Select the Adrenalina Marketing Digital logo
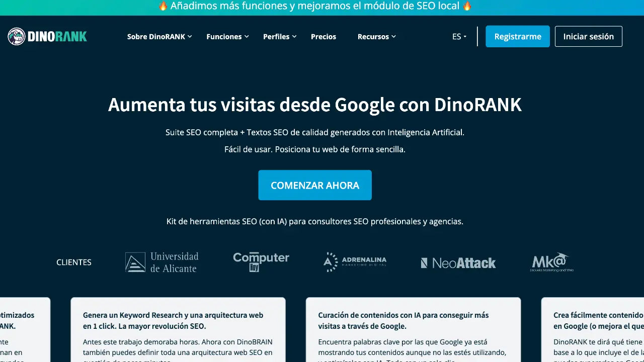The height and width of the screenshot is (362, 644). click(x=355, y=261)
